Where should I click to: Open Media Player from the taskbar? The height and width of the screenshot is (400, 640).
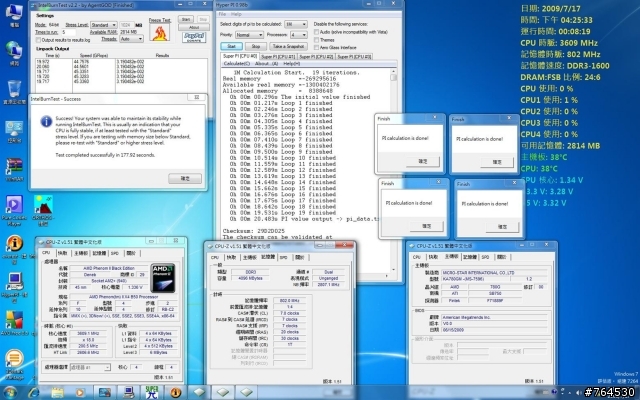point(80,393)
